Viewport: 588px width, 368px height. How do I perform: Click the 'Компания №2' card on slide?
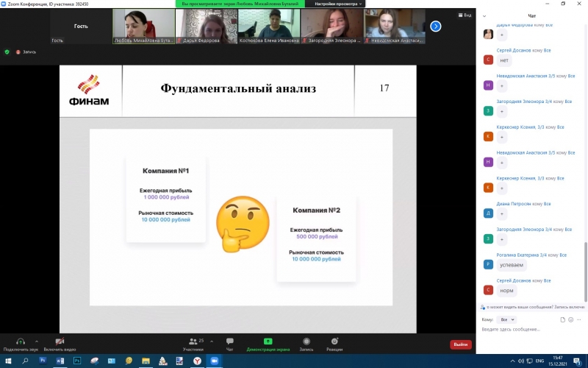316,238
